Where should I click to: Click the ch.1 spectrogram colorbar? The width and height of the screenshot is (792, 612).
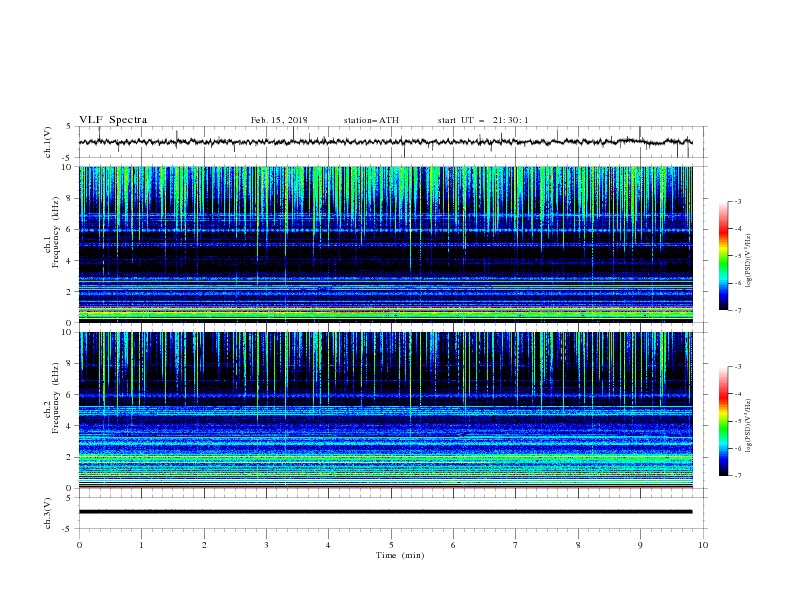pyautogui.click(x=723, y=256)
